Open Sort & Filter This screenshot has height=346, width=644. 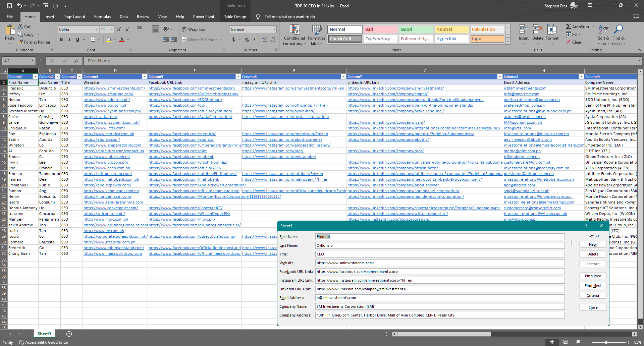click(x=603, y=35)
